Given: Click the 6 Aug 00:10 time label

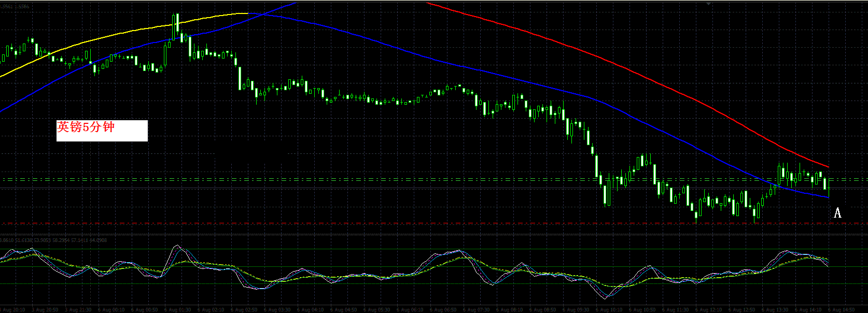Looking at the screenshot, I should 111,310.
